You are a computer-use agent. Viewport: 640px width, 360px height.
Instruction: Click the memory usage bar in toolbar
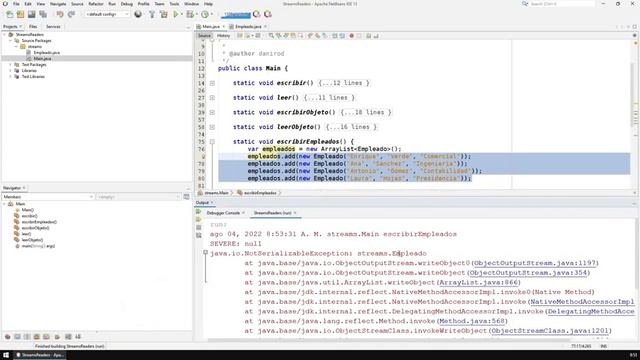[236, 14]
